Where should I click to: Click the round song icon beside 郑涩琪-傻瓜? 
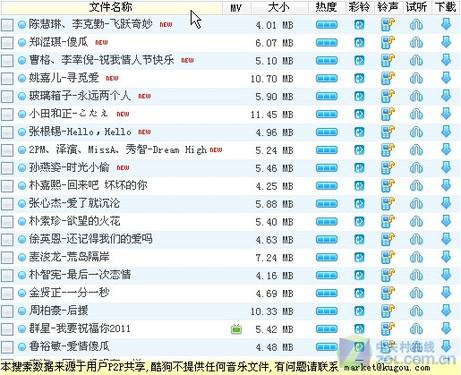coord(22,42)
